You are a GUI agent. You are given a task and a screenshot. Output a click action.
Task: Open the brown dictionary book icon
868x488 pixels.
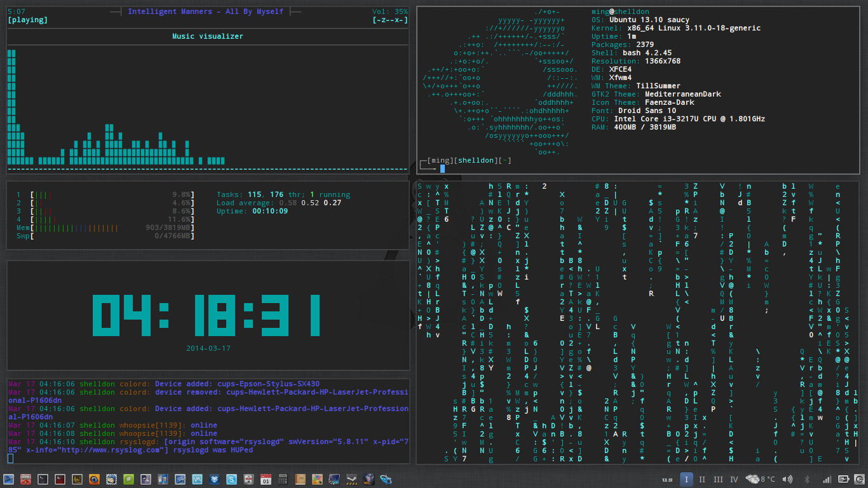[300, 479]
